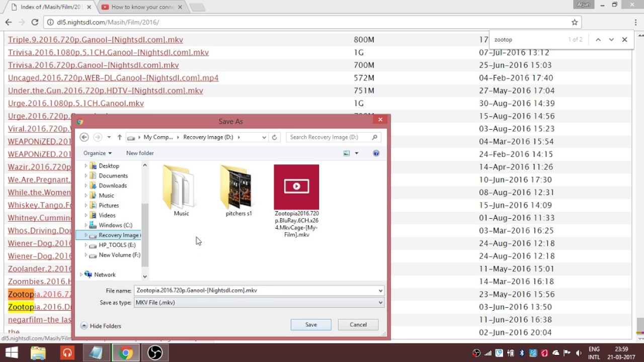Open the orange headphones app in taskbar
The width and height of the screenshot is (644, 362).
pos(67,353)
